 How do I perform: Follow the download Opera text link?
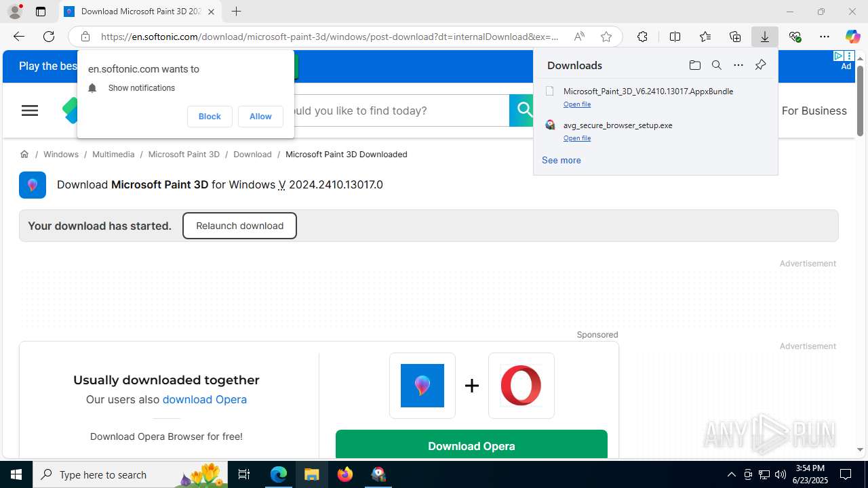pyautogui.click(x=204, y=399)
